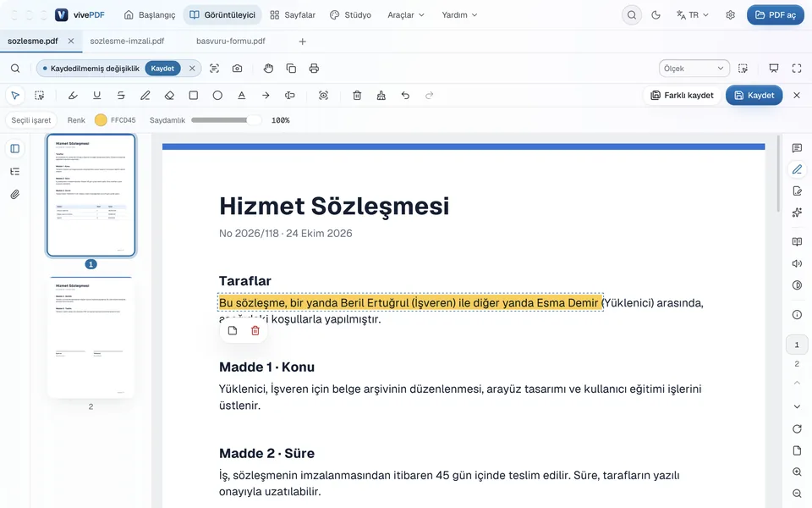Image resolution: width=812 pixels, height=508 pixels.
Task: Open the reading mode book icon
Action: pos(797,241)
